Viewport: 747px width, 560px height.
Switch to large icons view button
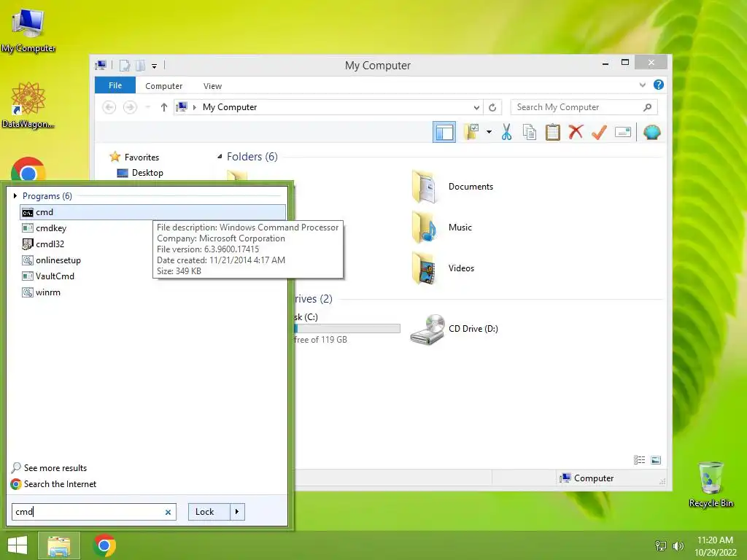point(656,459)
